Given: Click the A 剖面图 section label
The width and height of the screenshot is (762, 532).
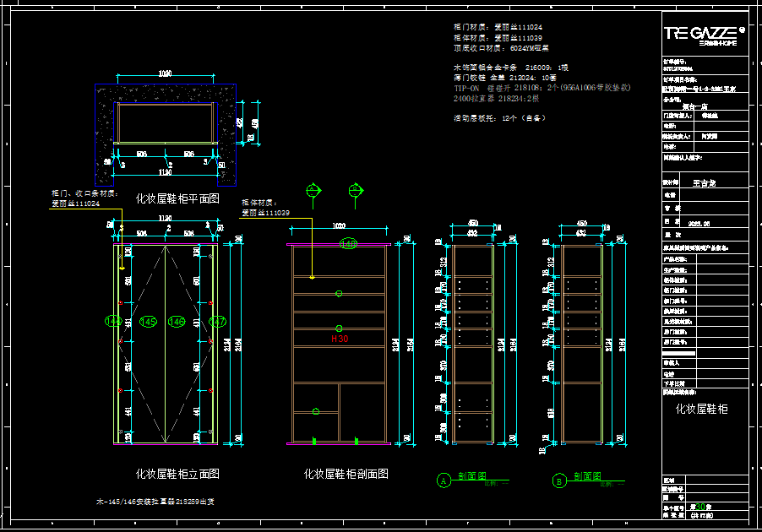Looking at the screenshot, I should coord(472,476).
